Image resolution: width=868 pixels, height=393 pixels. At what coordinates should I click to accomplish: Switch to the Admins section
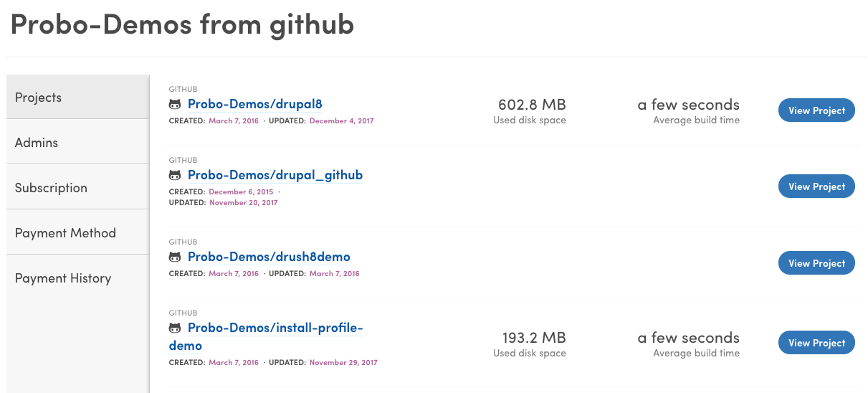77,143
